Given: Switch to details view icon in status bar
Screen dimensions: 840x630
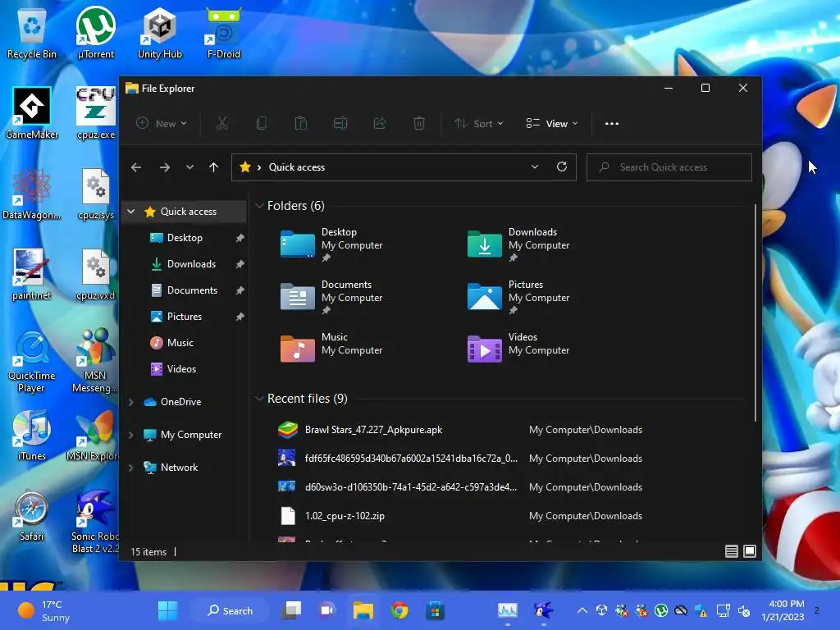Looking at the screenshot, I should point(731,551).
